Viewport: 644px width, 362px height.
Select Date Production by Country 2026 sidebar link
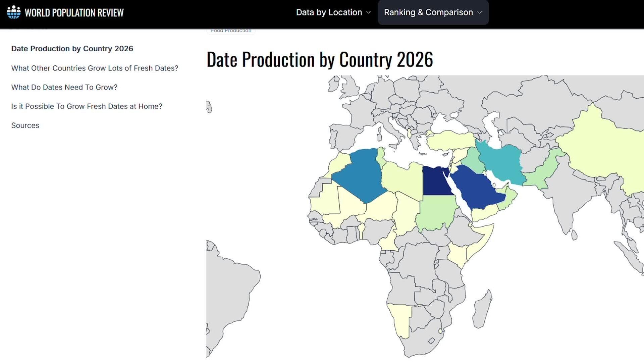[72, 49]
